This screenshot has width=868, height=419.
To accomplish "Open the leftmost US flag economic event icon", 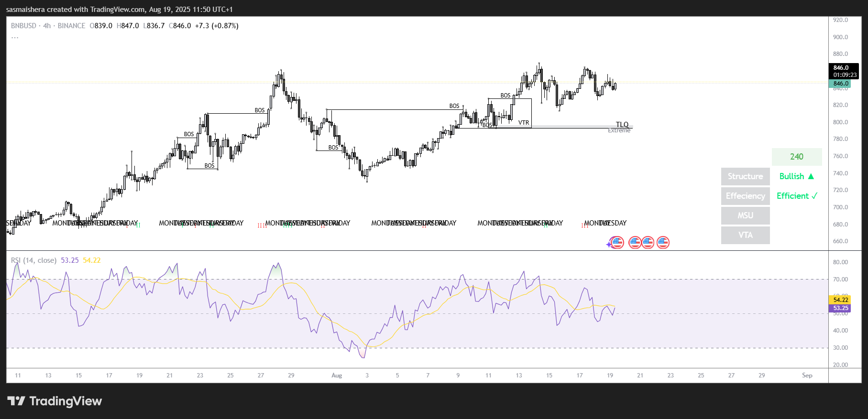I will [617, 243].
